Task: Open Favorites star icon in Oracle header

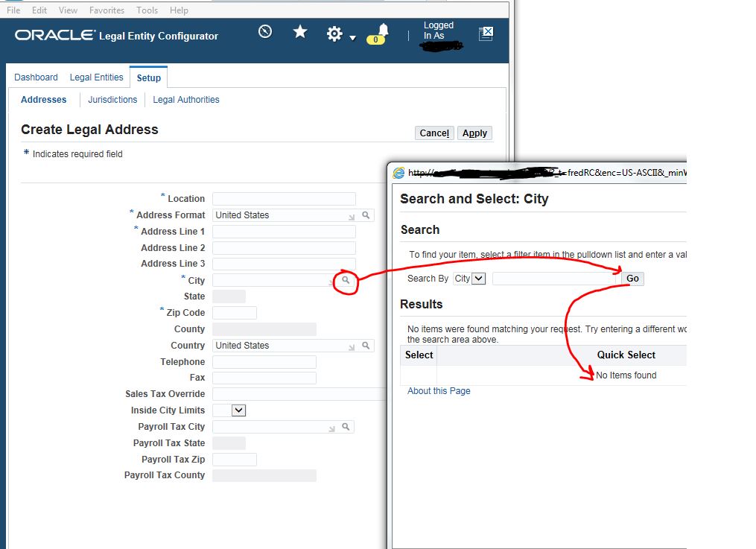Action: (300, 32)
